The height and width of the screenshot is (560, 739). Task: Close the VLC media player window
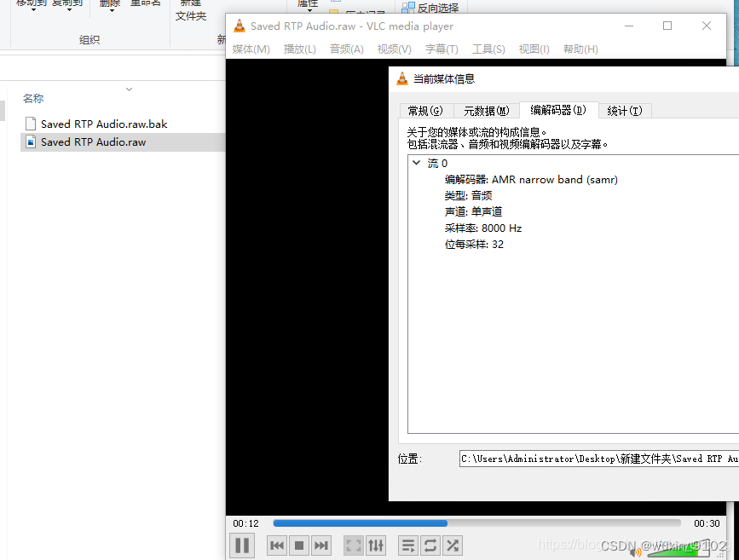(706, 26)
